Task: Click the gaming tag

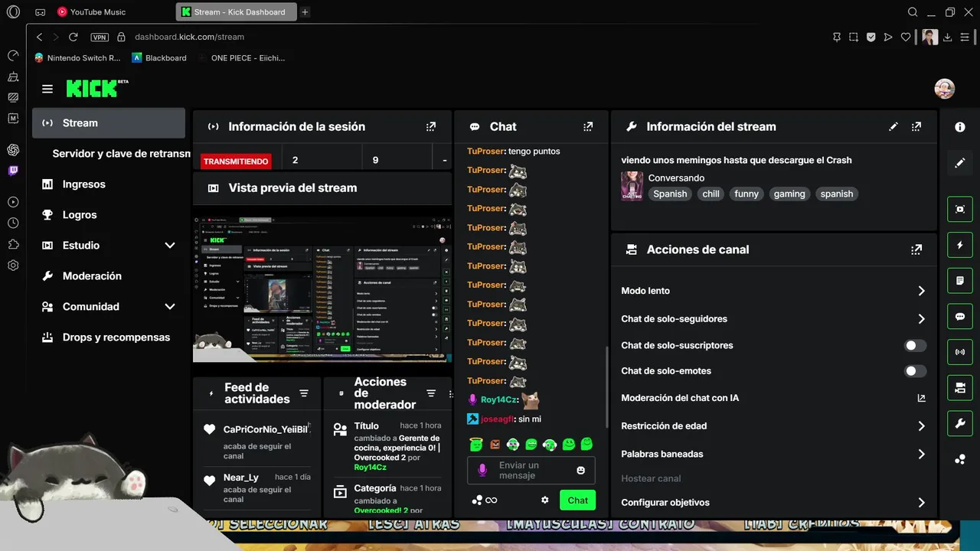Action: (x=789, y=194)
